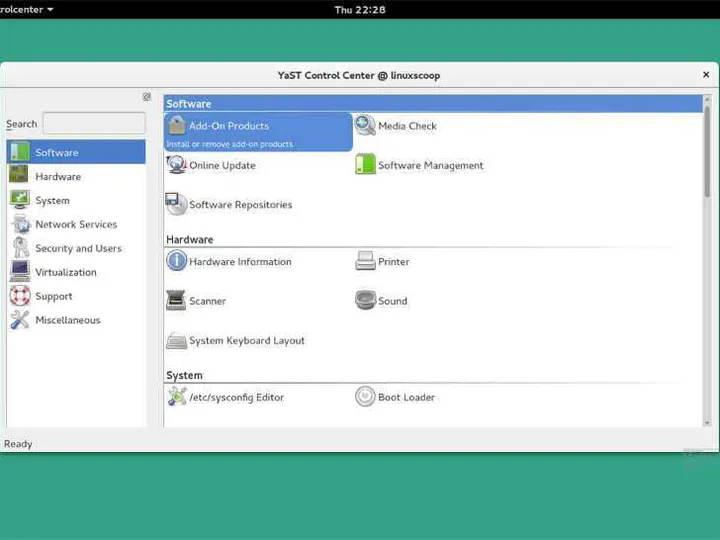Click the Network Services icon in sidebar
The image size is (720, 540).
[21, 224]
